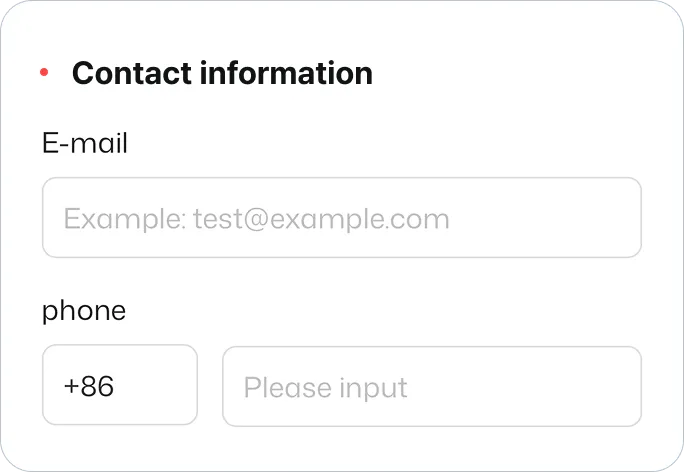Click the E-mail input field
This screenshot has width=684, height=472.
341,218
